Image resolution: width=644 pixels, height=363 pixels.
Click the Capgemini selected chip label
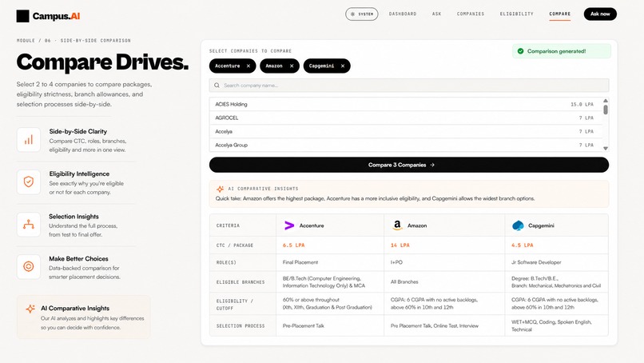point(321,66)
